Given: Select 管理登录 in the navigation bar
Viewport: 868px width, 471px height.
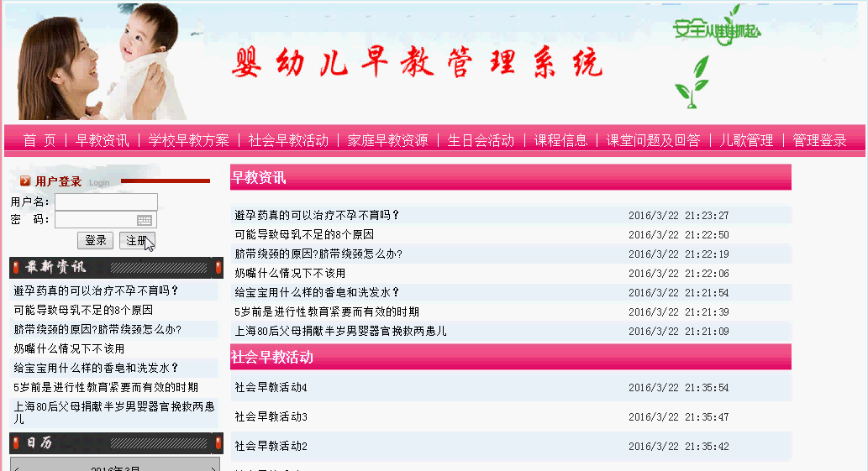Looking at the screenshot, I should (x=819, y=140).
